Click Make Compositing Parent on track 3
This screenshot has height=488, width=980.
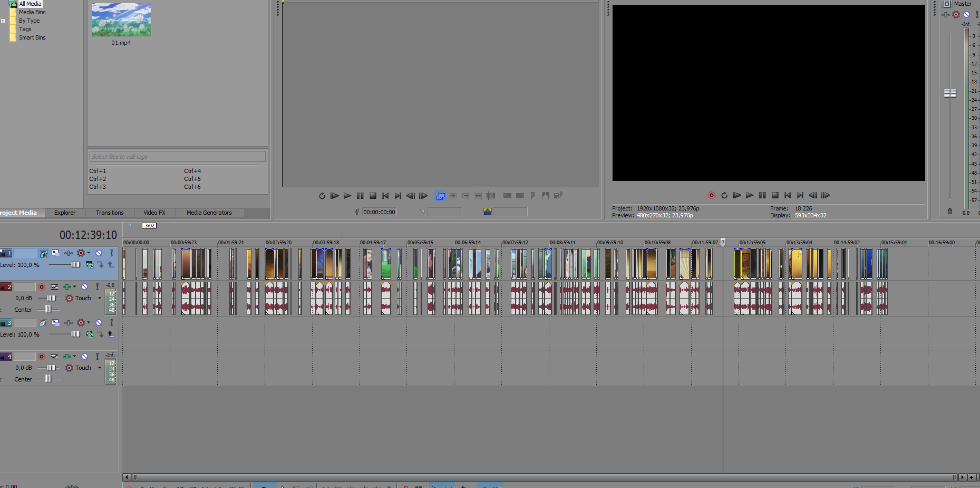pyautogui.click(x=111, y=334)
